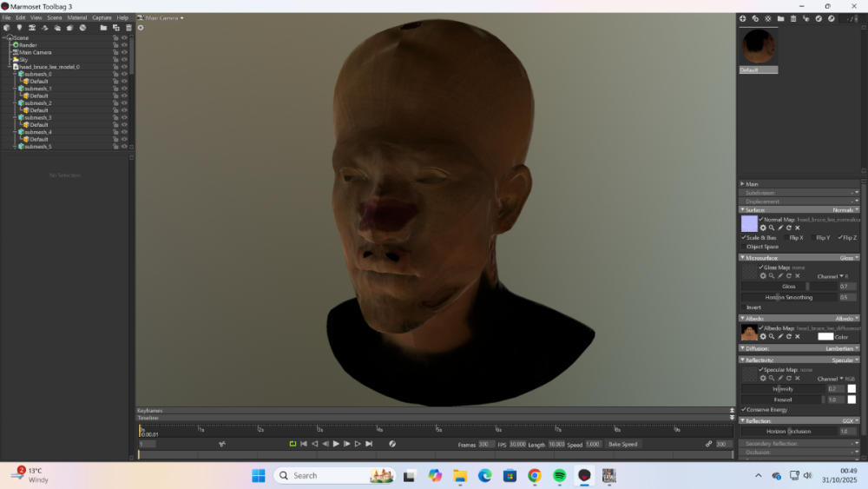
Task: Click the link icon in the timeline
Action: (x=708, y=444)
